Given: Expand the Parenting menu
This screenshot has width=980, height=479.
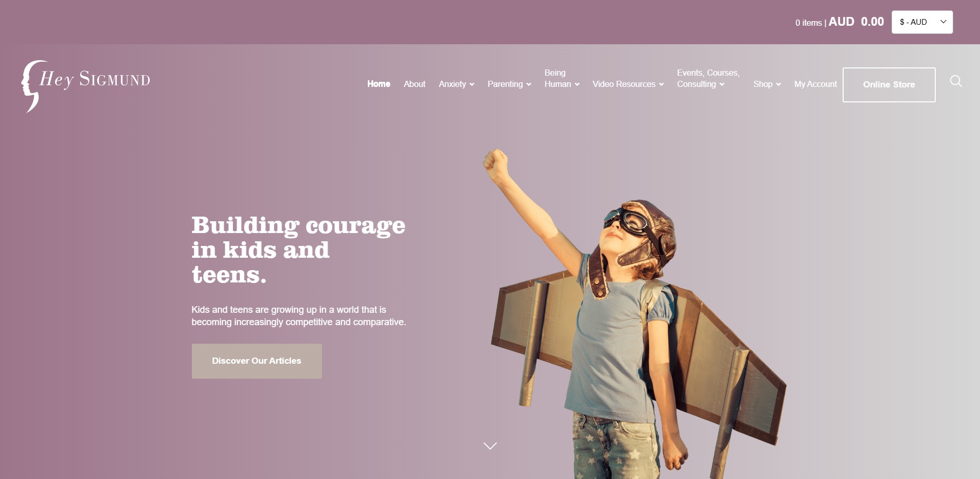Looking at the screenshot, I should pyautogui.click(x=509, y=84).
